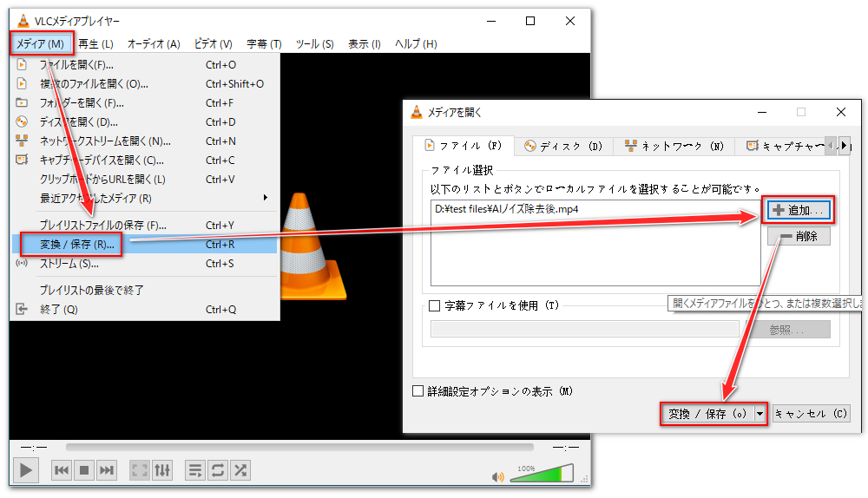This screenshot has width=868, height=498.
Task: Click the network icon beside ネットワークストリームを開く
Action: point(22,141)
